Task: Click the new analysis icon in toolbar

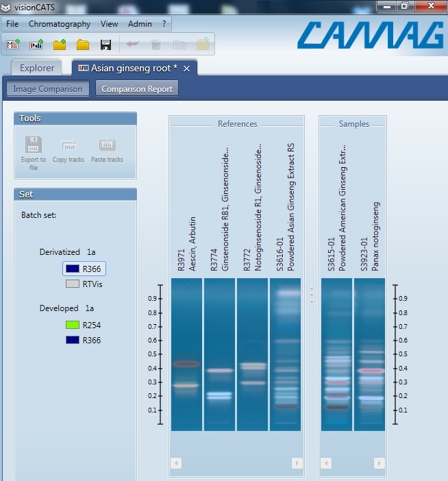Action: click(36, 45)
